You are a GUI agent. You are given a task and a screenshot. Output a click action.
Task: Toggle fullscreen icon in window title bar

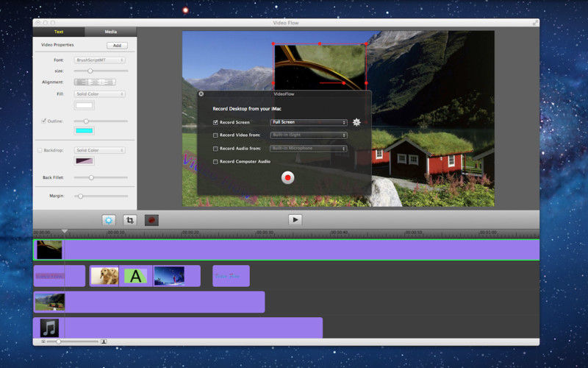[535, 23]
